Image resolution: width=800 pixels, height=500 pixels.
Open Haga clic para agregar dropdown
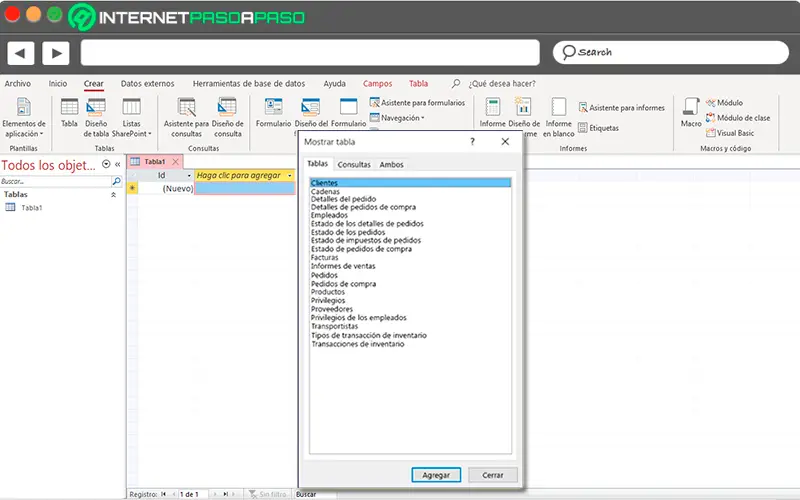(x=290, y=176)
